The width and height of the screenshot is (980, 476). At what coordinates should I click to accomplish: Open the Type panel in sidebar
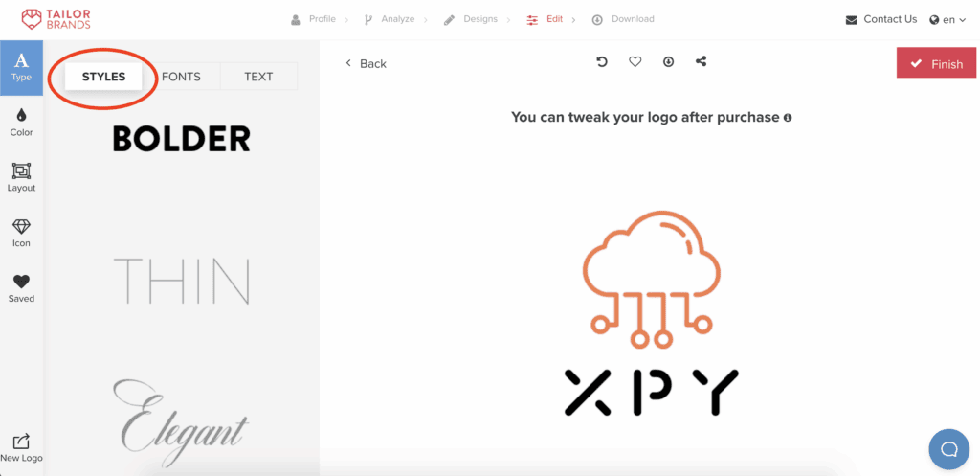(21, 67)
